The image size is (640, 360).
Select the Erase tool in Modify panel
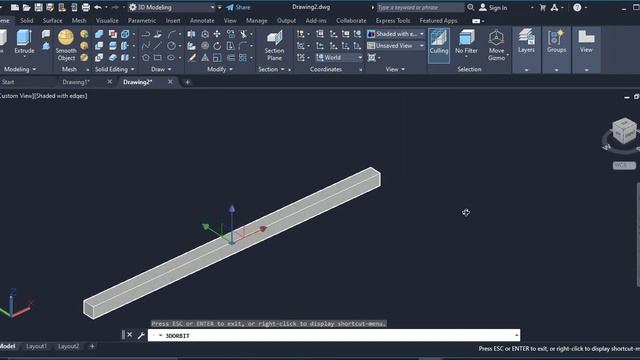click(191, 58)
